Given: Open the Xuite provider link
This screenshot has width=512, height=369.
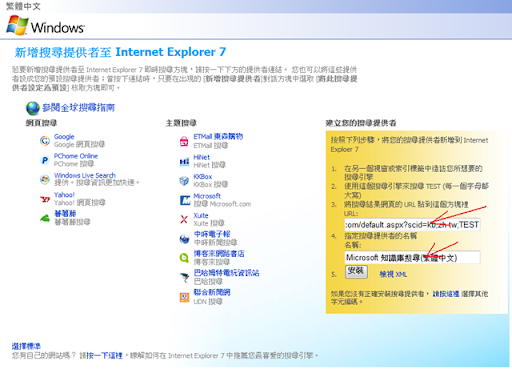Looking at the screenshot, I should (x=201, y=215).
